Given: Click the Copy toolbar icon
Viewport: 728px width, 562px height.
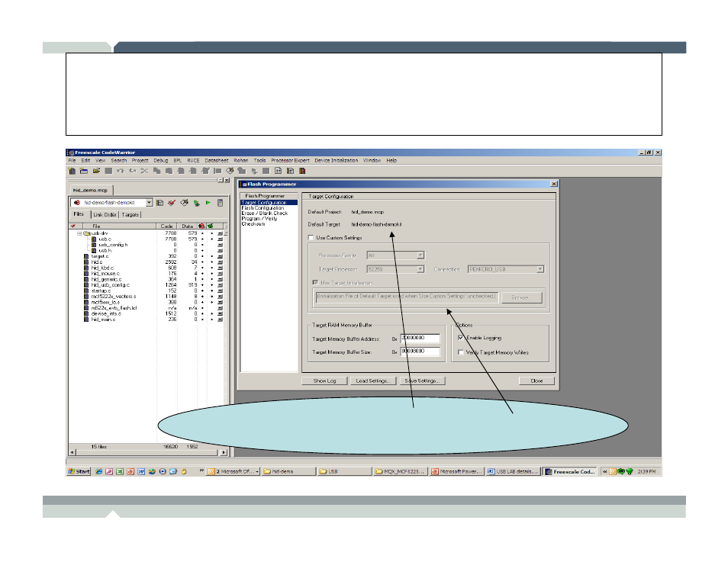Looking at the screenshot, I should coord(157,171).
